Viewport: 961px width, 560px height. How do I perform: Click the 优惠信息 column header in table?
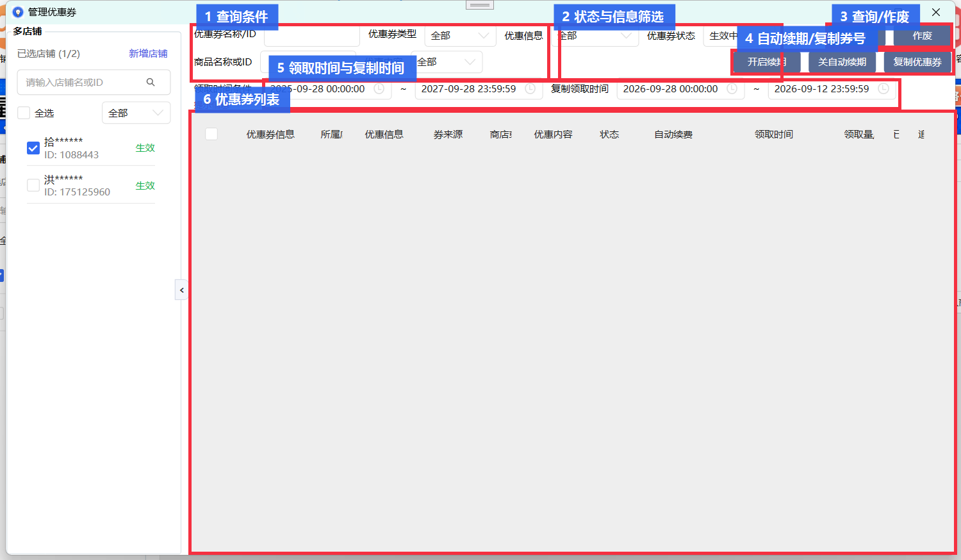coord(384,135)
